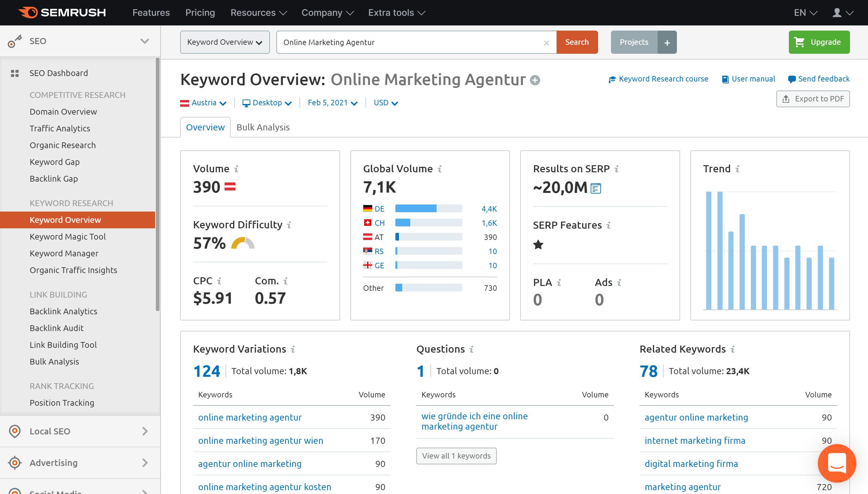
Task: Click the SEO Dashboard grid icon
Action: pos(14,73)
